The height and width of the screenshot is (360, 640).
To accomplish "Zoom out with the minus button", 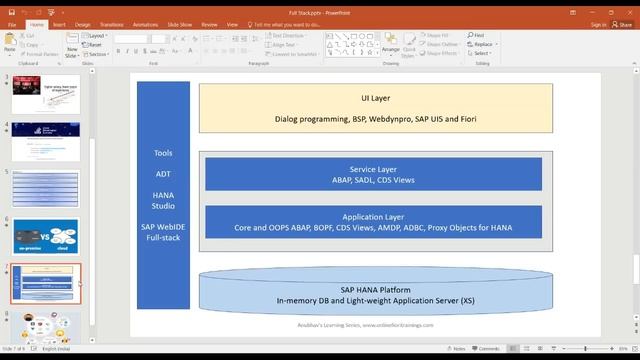I will click(564, 349).
